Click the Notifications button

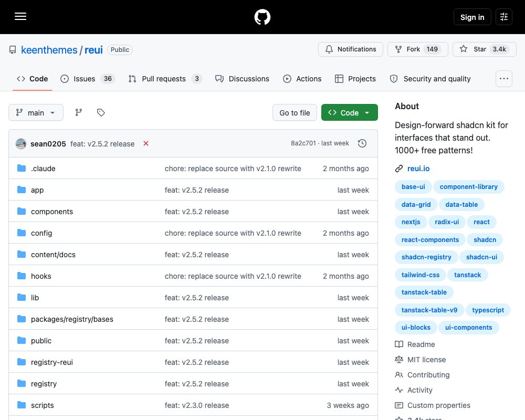351,49
